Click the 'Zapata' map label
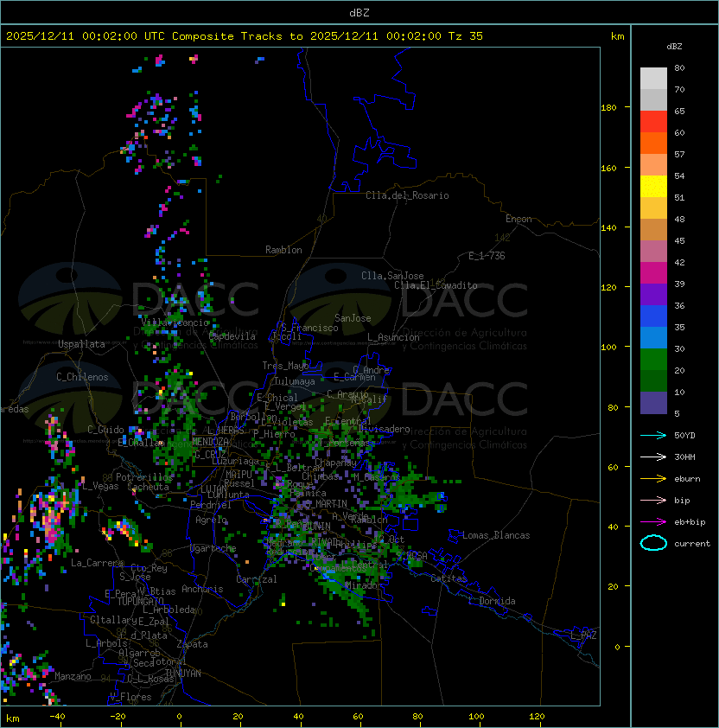Viewport: 719px width, 728px height. point(192,644)
